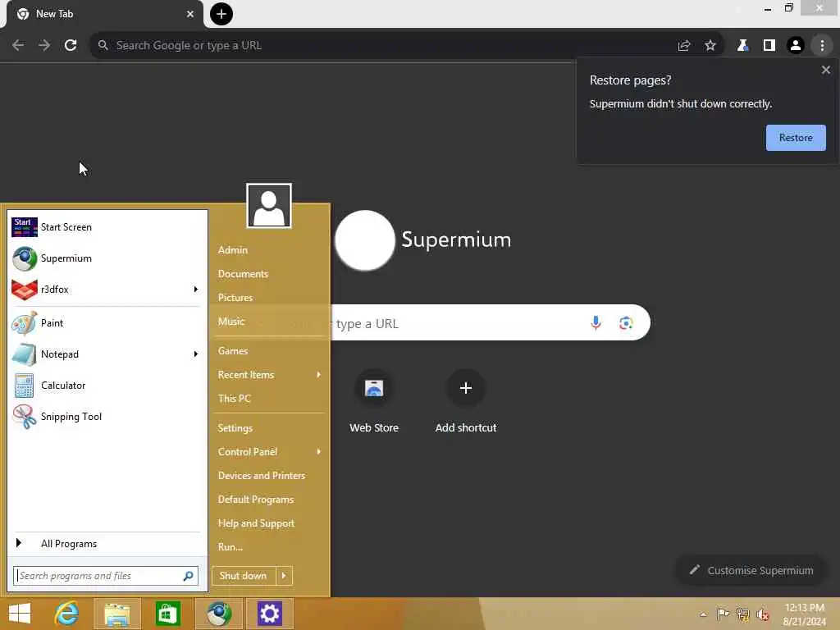Open Games from the start menu
Screen dimensions: 840x630
click(233, 351)
